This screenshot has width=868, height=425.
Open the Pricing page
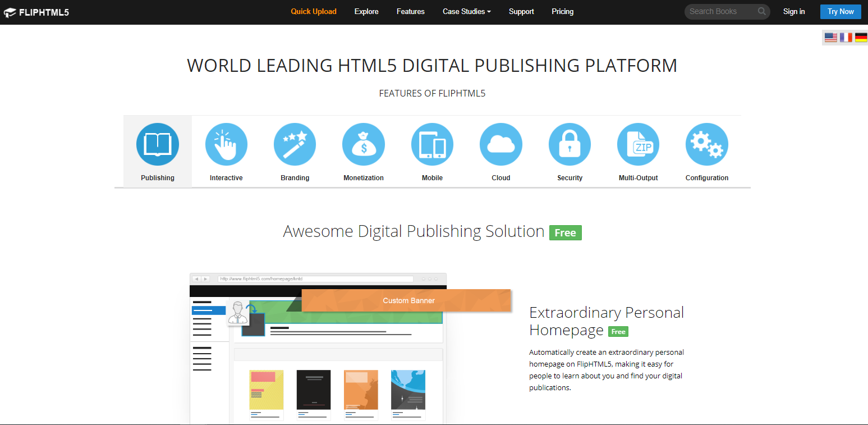coord(563,11)
